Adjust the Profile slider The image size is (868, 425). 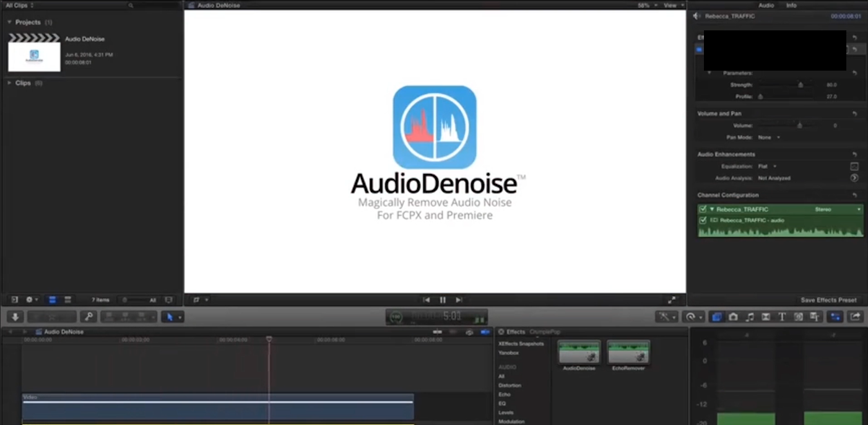(760, 97)
